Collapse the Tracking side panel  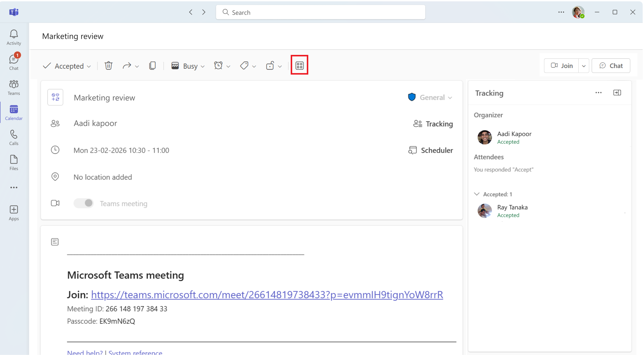pos(617,93)
